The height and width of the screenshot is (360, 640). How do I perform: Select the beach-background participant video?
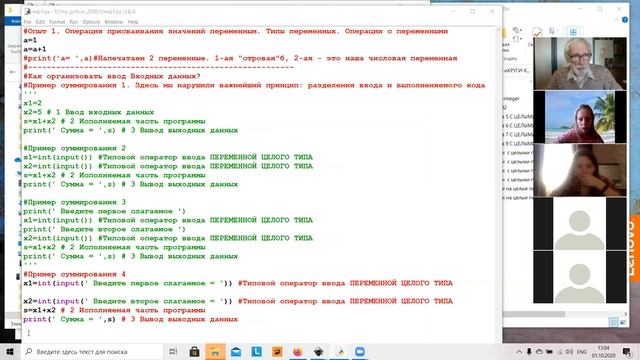[580, 117]
